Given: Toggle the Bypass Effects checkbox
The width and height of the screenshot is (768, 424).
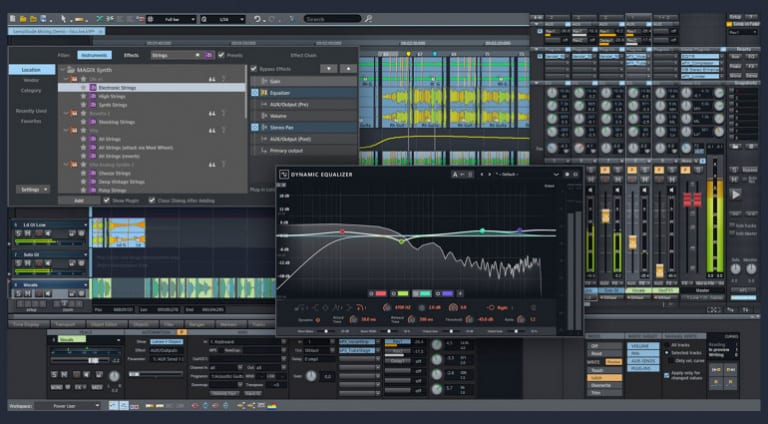Looking at the screenshot, I should point(253,68).
